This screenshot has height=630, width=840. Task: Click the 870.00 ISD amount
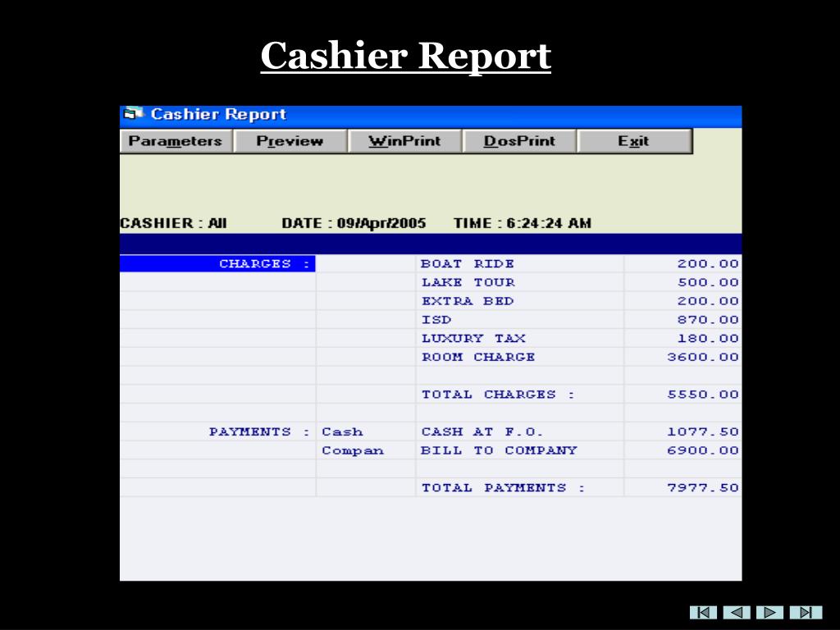click(708, 320)
